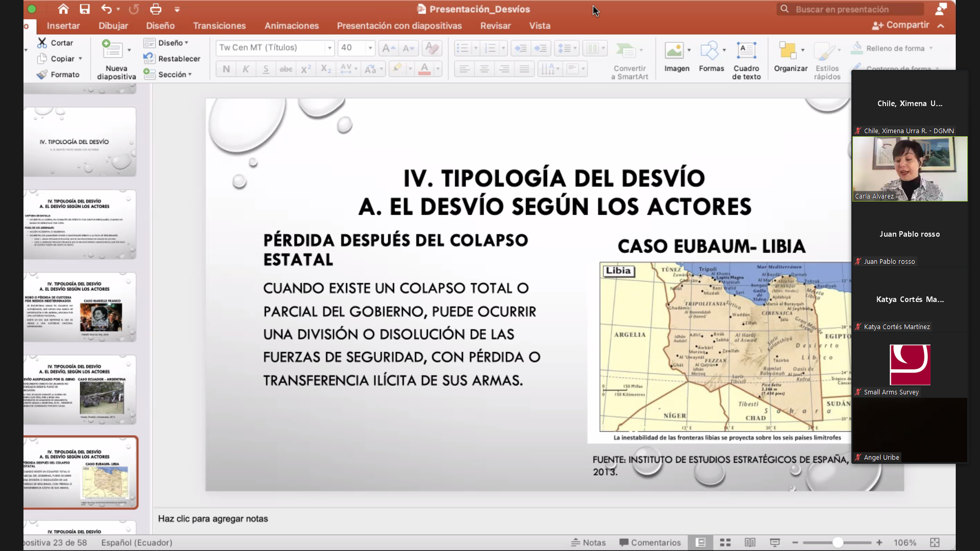Adjust the zoom slider handle
The height and width of the screenshot is (551, 980).
tap(838, 542)
